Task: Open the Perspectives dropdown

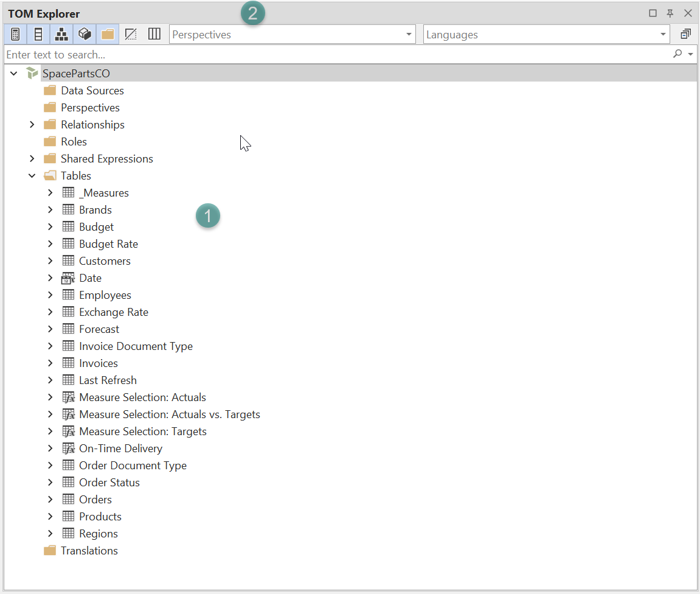Action: pyautogui.click(x=409, y=35)
